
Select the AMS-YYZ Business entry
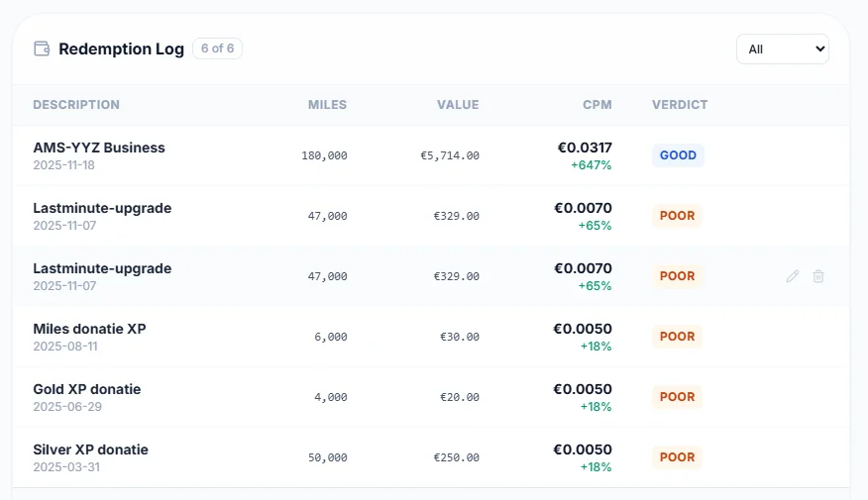click(x=99, y=148)
